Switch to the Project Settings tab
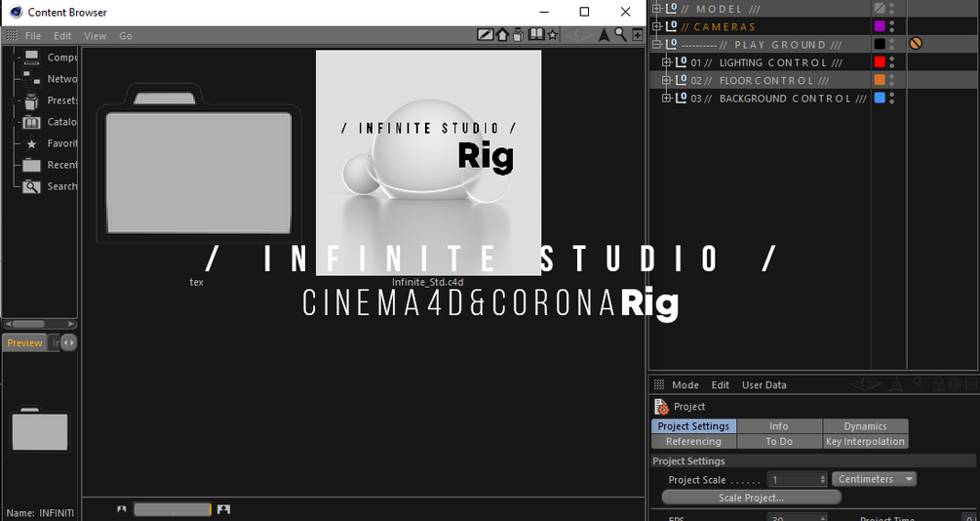This screenshot has width=980, height=521. pyautogui.click(x=693, y=426)
